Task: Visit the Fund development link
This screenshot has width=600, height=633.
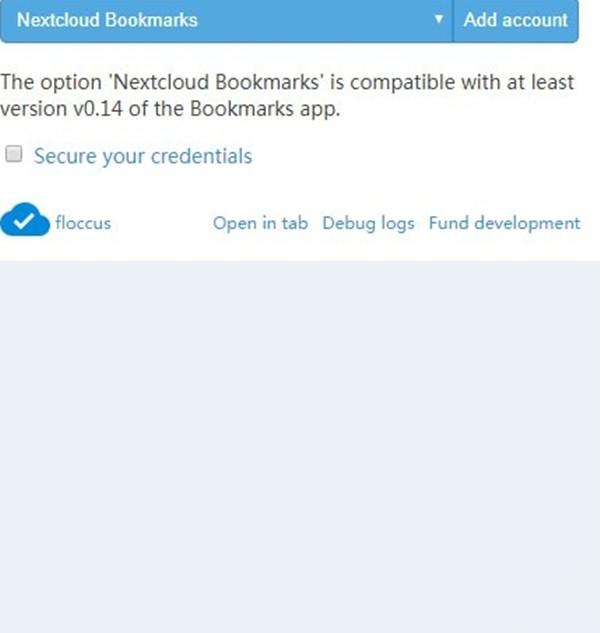Action: (504, 223)
